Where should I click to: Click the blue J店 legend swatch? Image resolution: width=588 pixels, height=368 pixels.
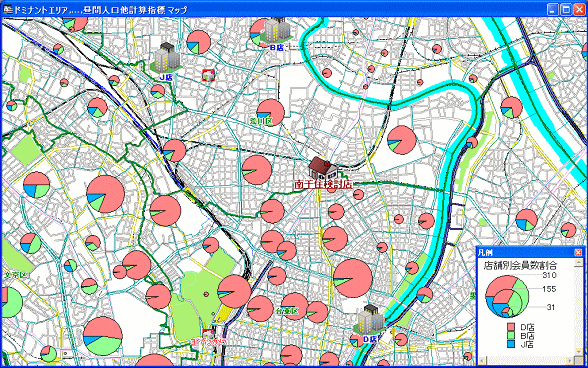[510, 344]
